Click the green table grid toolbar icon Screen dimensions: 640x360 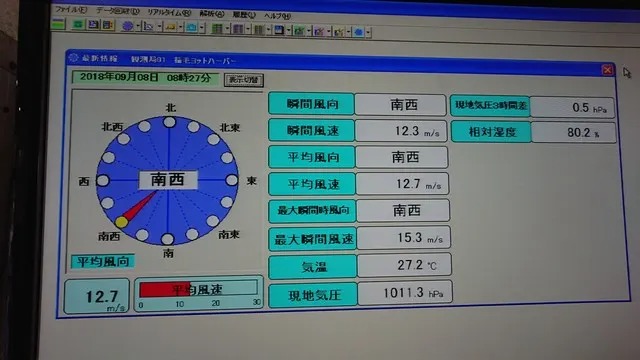pos(218,29)
